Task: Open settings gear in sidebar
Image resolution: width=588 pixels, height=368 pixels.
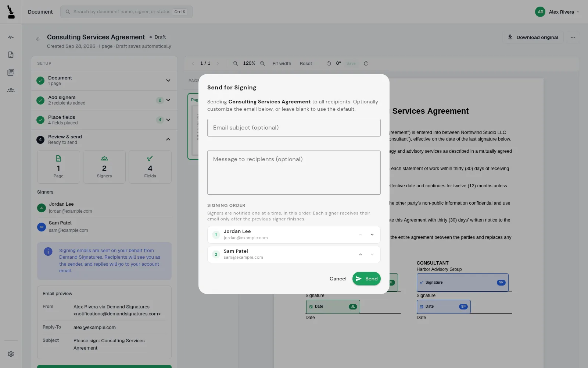Action: 11,354
